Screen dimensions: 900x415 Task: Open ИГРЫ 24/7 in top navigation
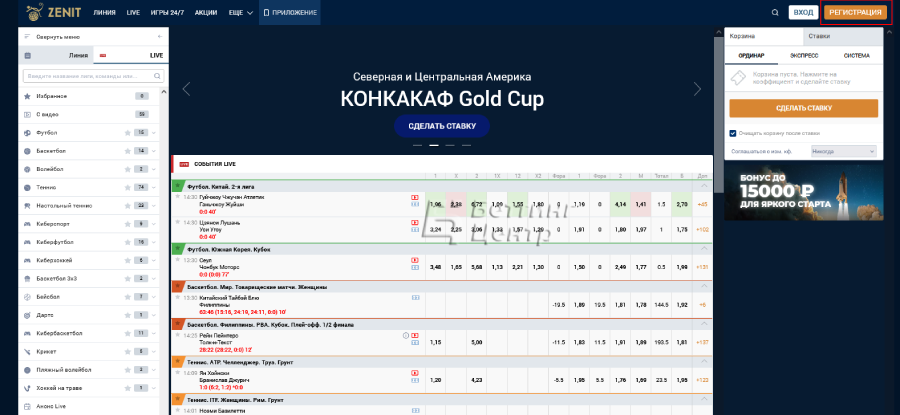[166, 12]
